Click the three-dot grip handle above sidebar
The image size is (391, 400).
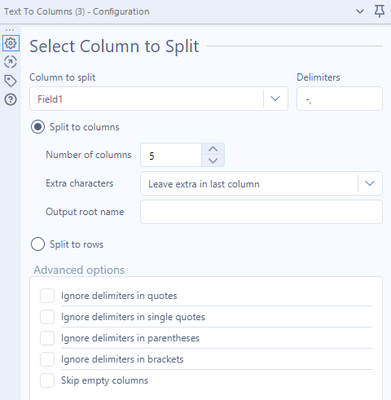tap(10, 30)
